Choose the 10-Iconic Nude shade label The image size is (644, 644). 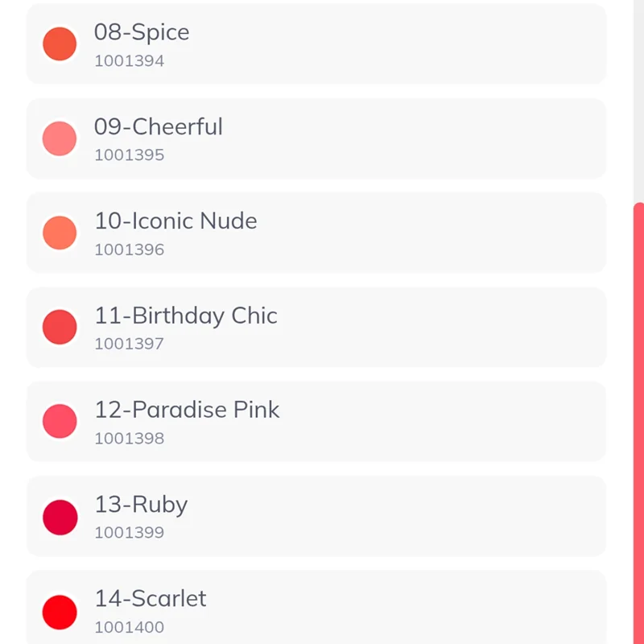pos(175,221)
